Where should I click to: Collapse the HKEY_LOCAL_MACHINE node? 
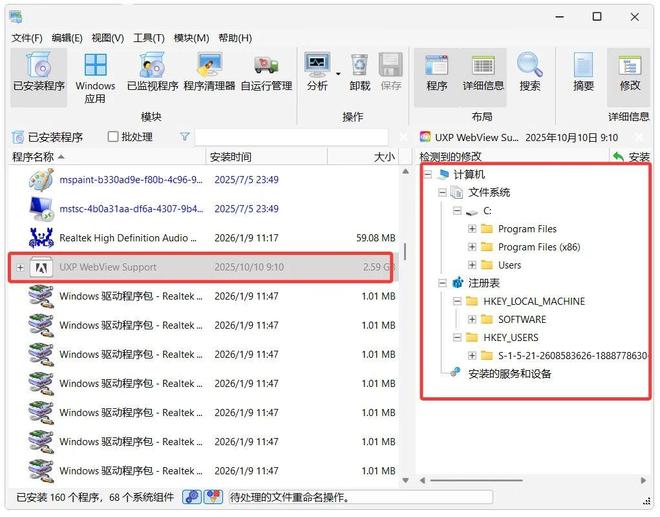(457, 301)
